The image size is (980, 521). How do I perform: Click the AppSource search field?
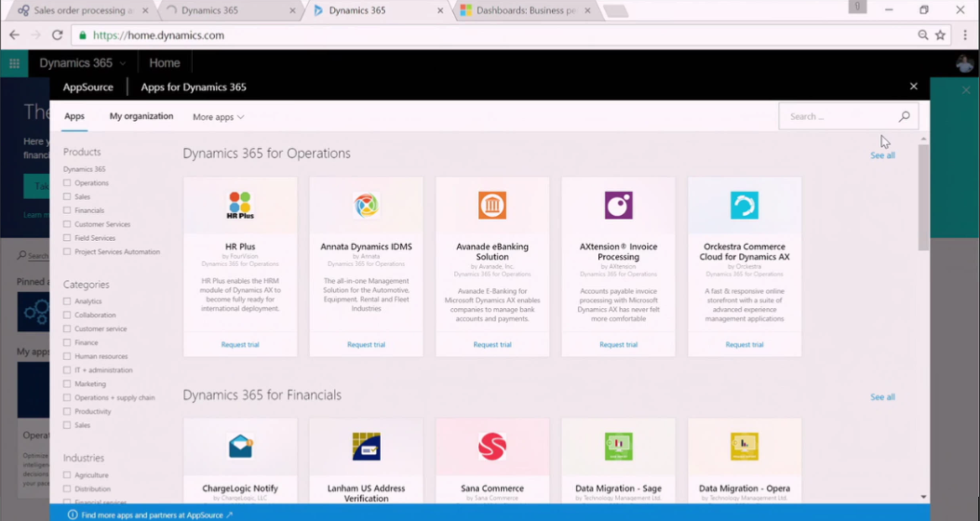click(848, 116)
